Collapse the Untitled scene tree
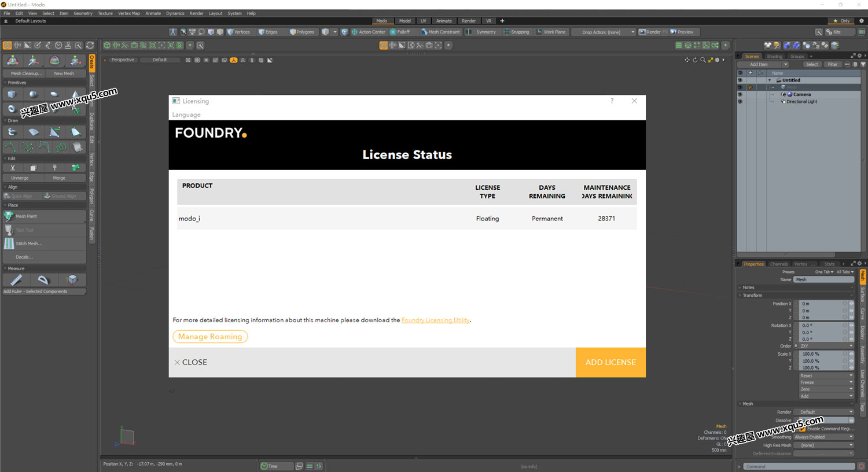This screenshot has height=472, width=868. 770,80
